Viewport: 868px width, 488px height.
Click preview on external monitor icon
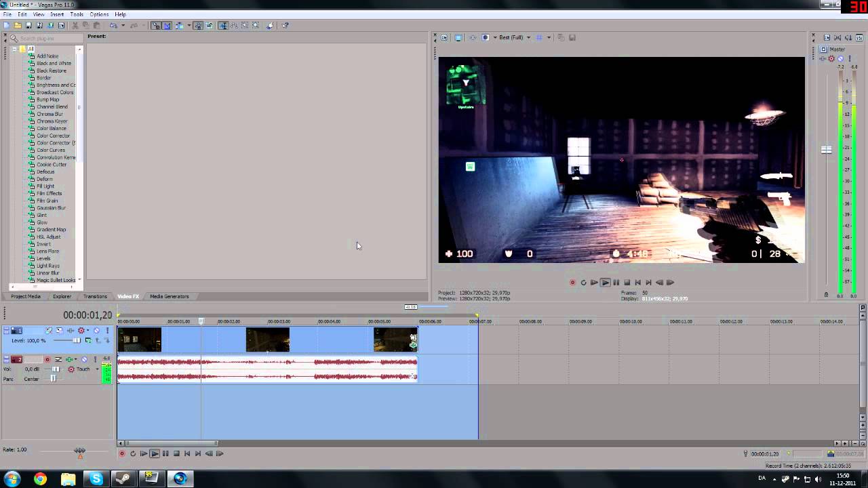click(458, 37)
